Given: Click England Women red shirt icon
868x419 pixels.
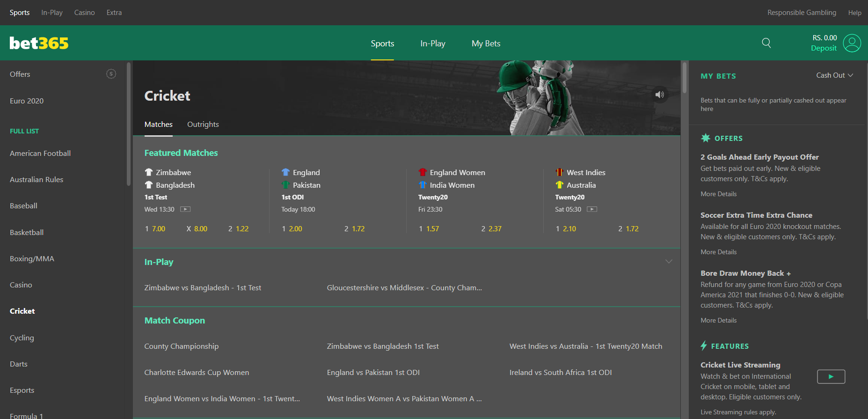Looking at the screenshot, I should tap(423, 172).
